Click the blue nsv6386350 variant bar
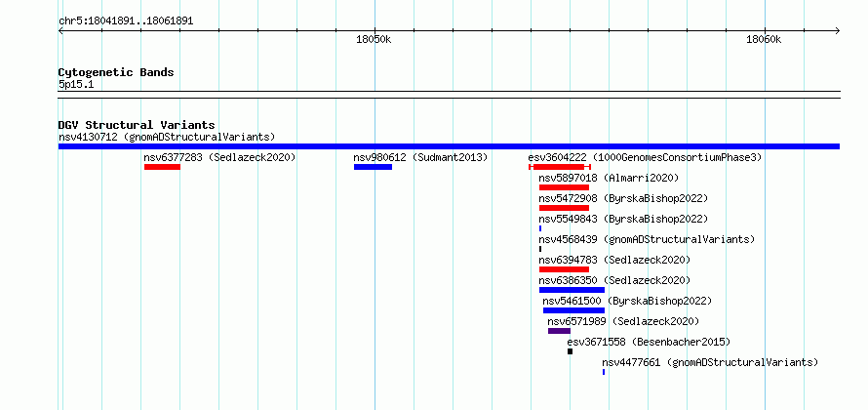 click(x=572, y=290)
